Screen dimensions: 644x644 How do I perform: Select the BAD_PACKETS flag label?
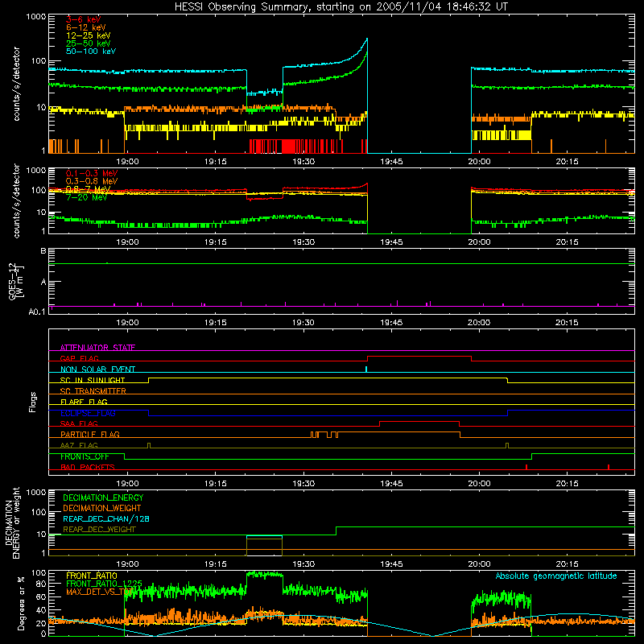tap(88, 467)
